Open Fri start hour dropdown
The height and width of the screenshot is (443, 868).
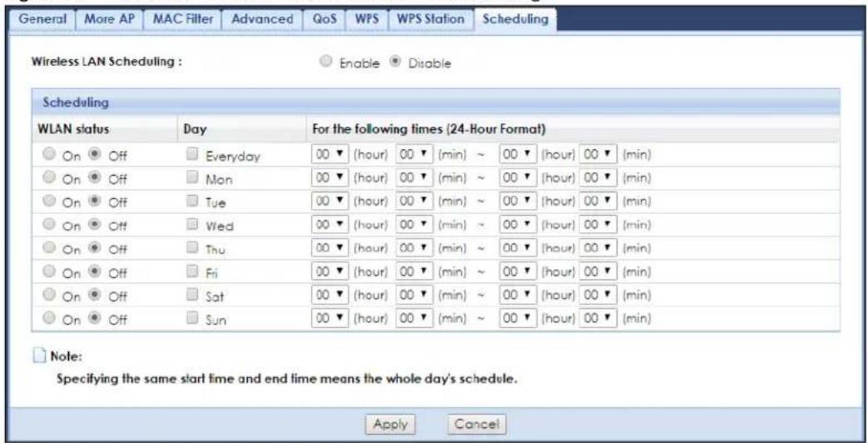(330, 271)
